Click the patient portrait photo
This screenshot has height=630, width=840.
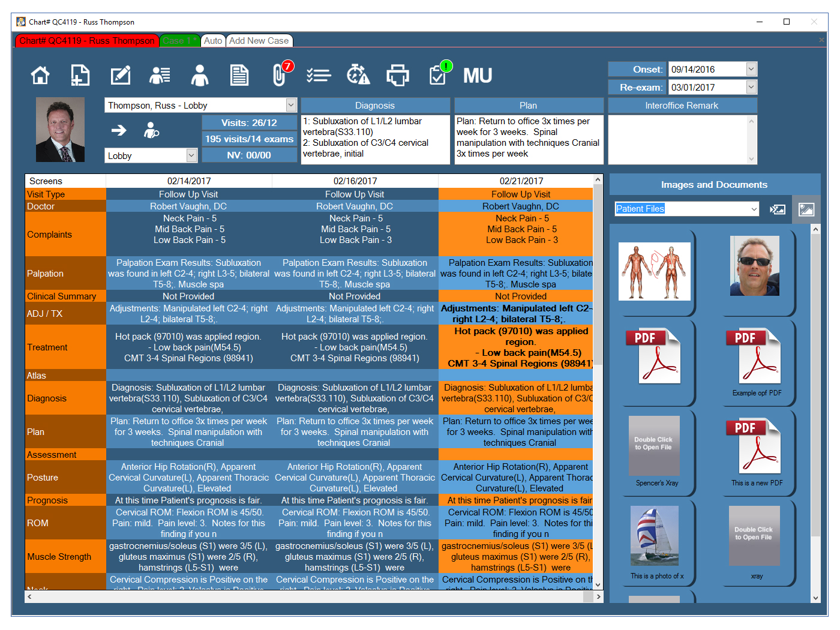click(x=60, y=130)
